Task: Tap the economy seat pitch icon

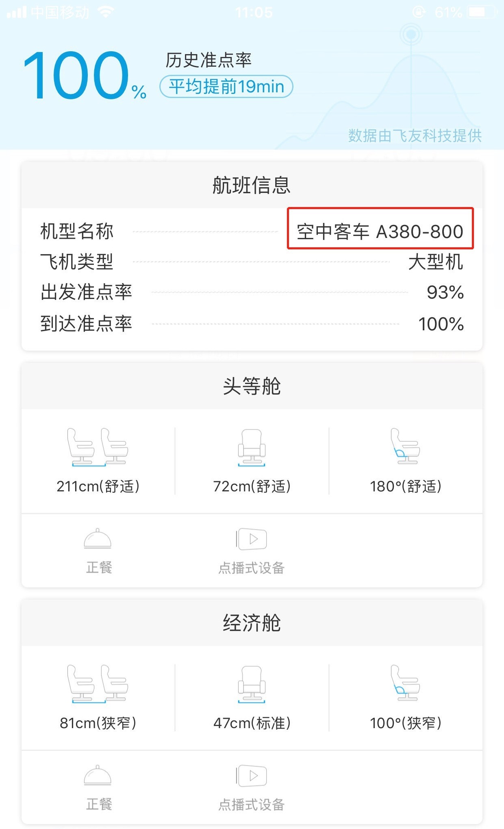Action: pyautogui.click(x=98, y=683)
